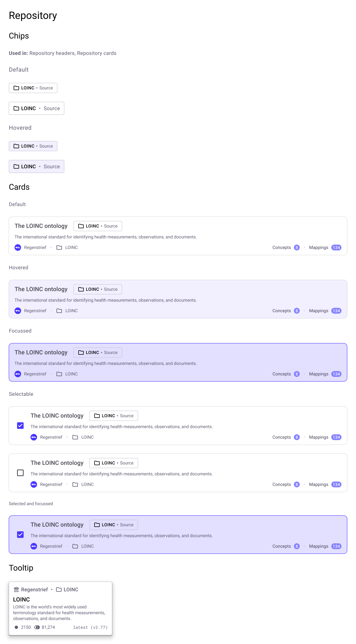Click the Concepts 8 badge in the Hovered card
Viewport: 356px width, 644px height.
point(297,311)
